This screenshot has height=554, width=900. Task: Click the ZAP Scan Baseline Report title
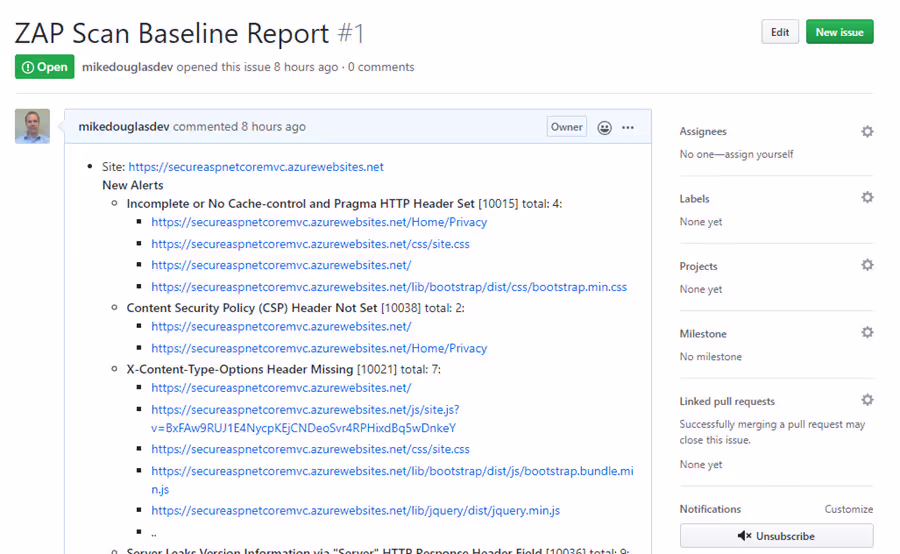pyautogui.click(x=172, y=33)
